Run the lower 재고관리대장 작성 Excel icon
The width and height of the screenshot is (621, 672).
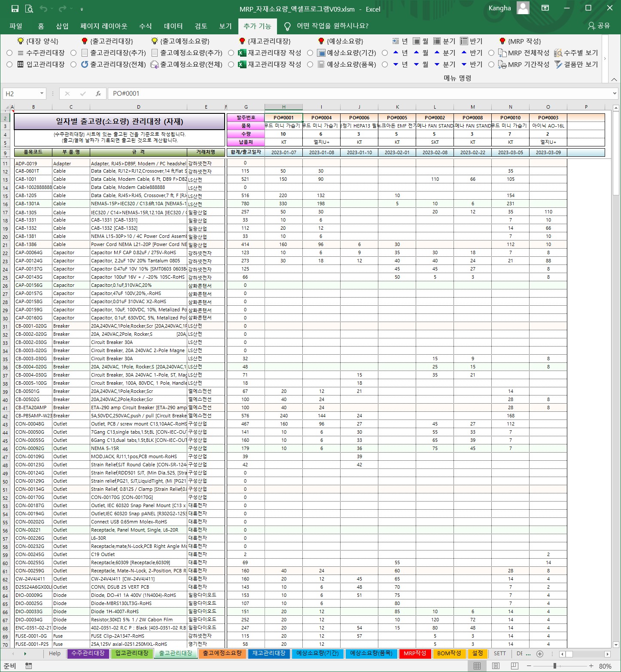242,64
